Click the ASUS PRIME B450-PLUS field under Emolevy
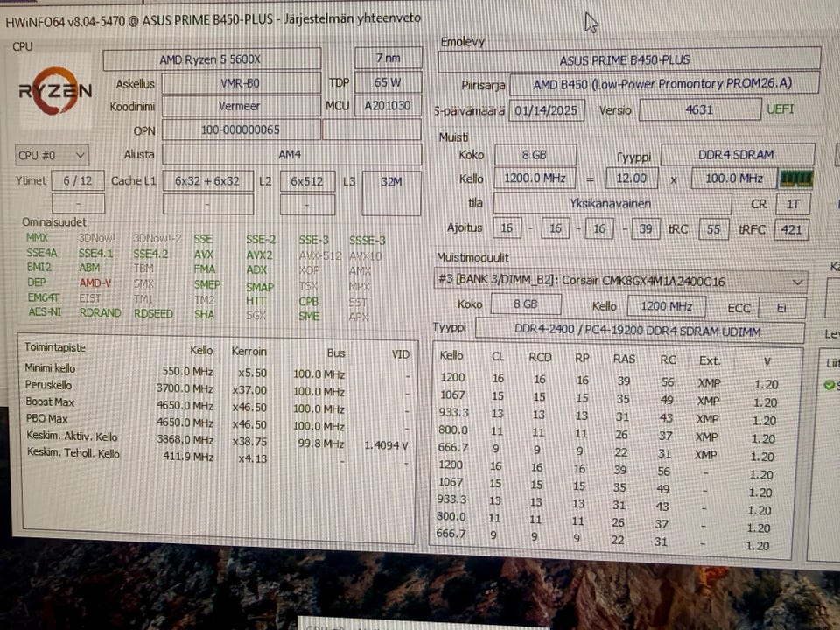Screen dimensions: 840x630 tap(628, 60)
